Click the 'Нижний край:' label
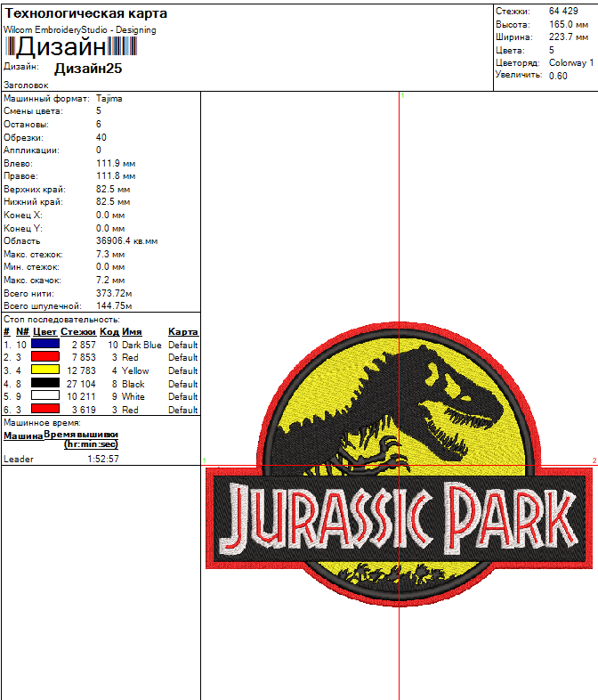598x700 pixels. click(34, 202)
